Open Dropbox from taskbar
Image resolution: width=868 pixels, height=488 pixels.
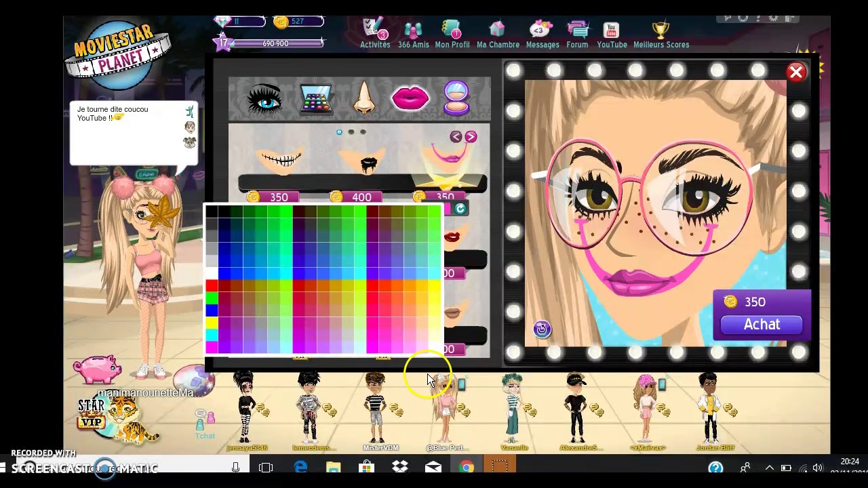400,467
